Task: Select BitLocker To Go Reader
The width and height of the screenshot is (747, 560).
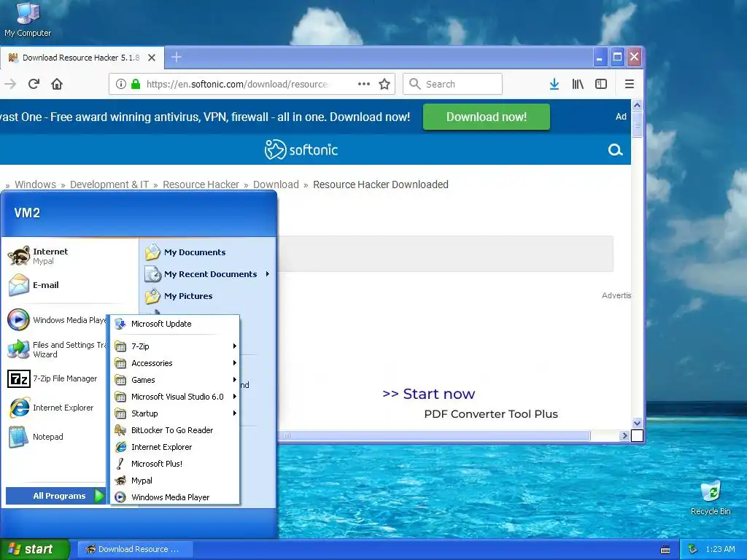Action: point(175,430)
